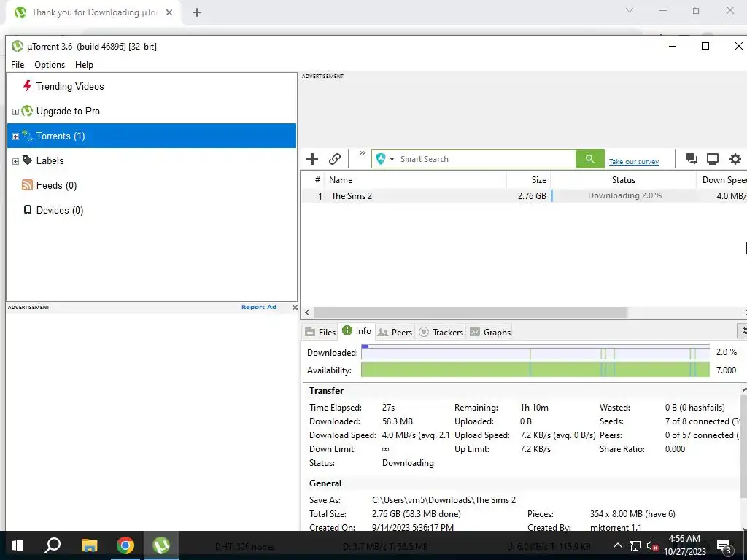This screenshot has width=747, height=560.
Task: Collapse the detail pane chevron button
Action: [742, 330]
